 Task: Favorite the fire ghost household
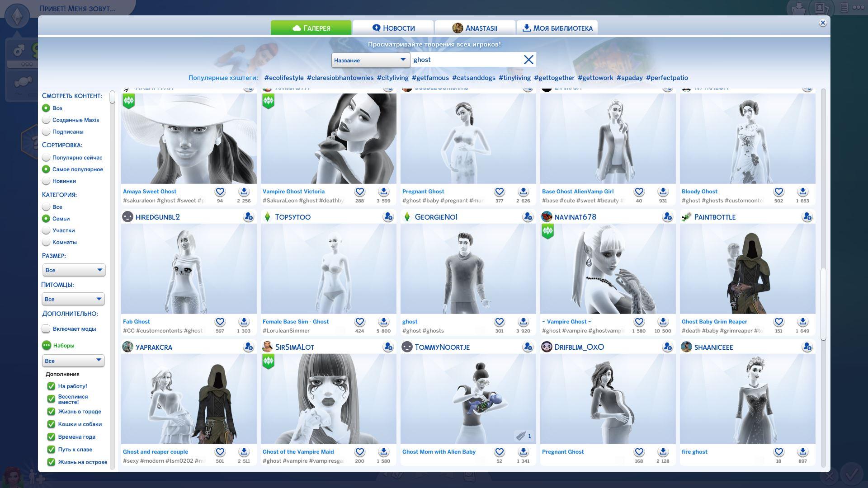(778, 452)
